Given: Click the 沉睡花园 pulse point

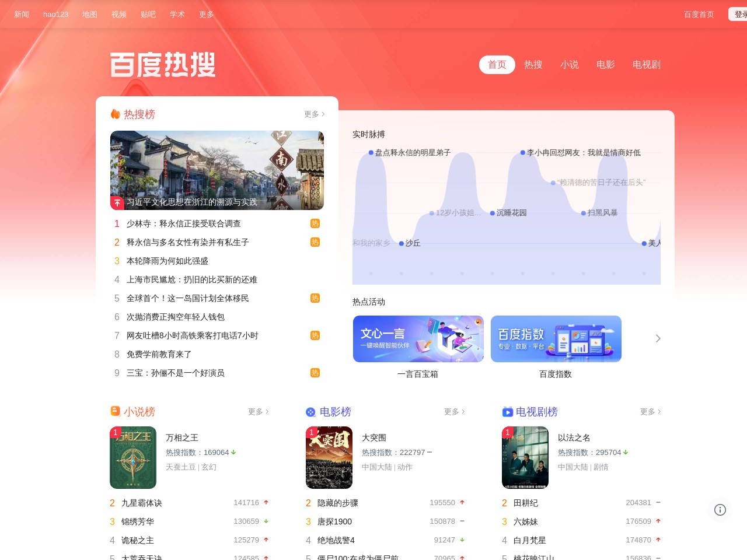Looking at the screenshot, I should (x=493, y=213).
